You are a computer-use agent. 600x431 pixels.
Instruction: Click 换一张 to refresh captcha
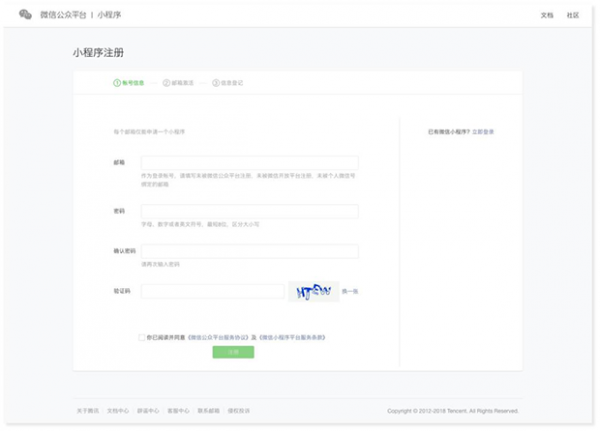[x=350, y=291]
